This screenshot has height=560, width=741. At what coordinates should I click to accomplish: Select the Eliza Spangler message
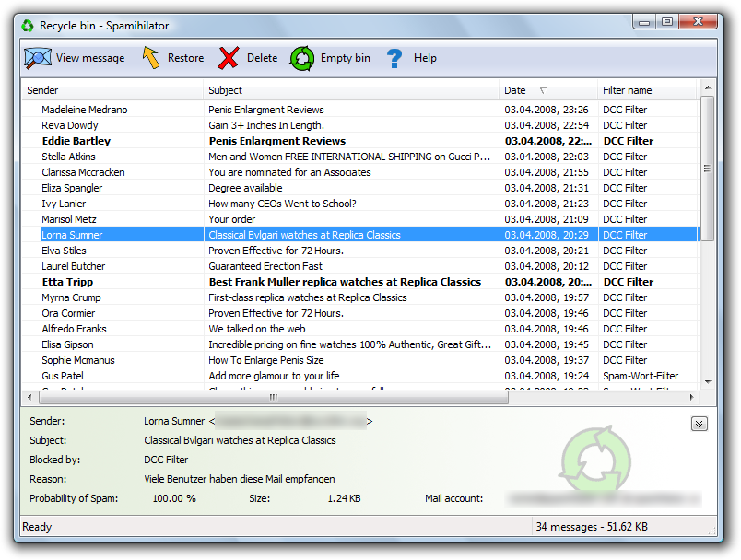(360, 188)
